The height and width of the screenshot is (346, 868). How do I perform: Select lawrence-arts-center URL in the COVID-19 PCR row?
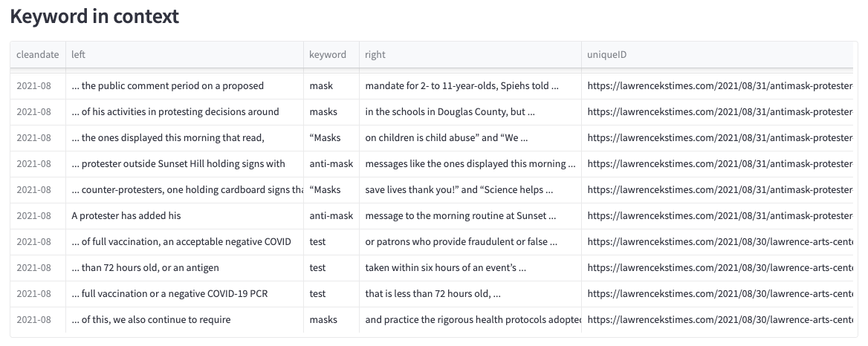[x=717, y=293]
